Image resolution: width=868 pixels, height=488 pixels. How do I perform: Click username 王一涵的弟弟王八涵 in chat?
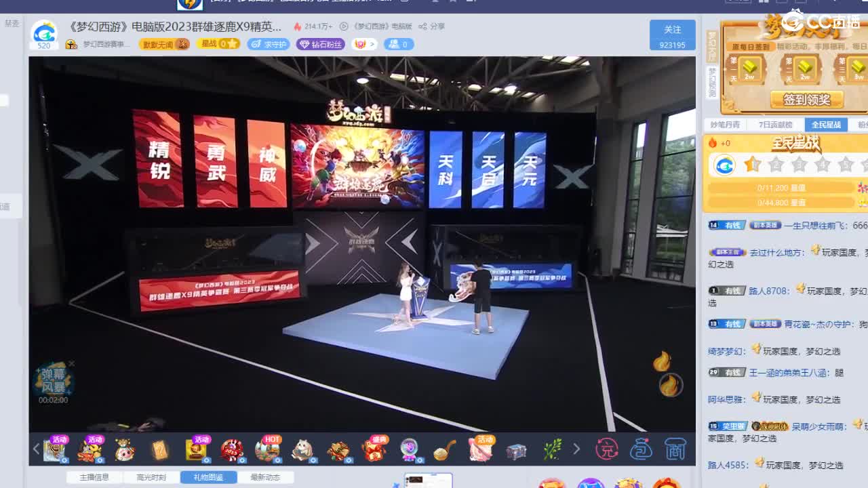pyautogui.click(x=788, y=373)
